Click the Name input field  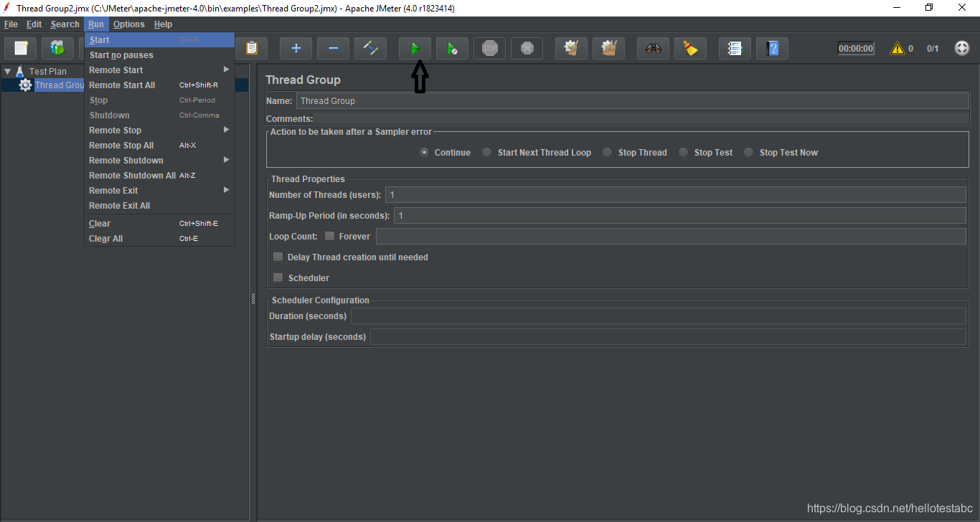pos(632,101)
